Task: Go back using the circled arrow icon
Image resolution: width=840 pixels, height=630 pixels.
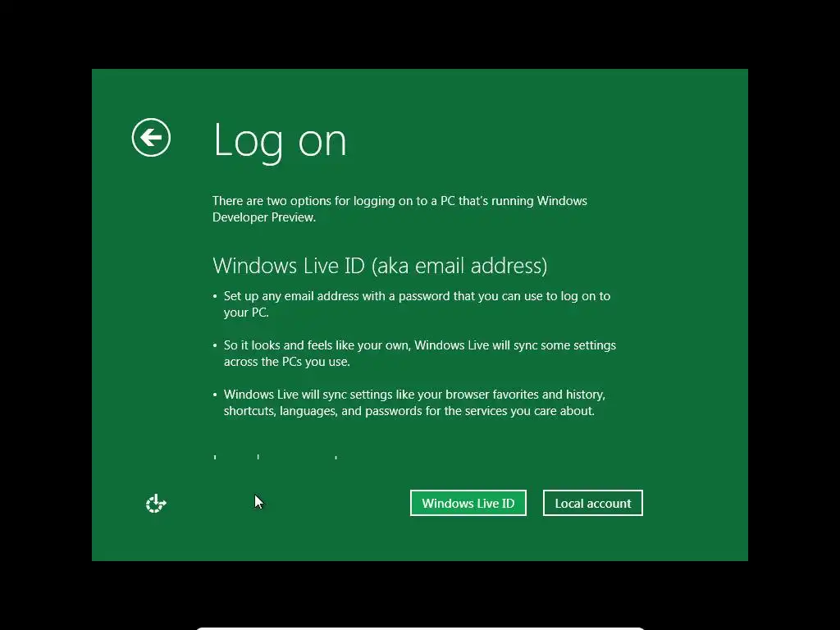Action: pos(151,138)
